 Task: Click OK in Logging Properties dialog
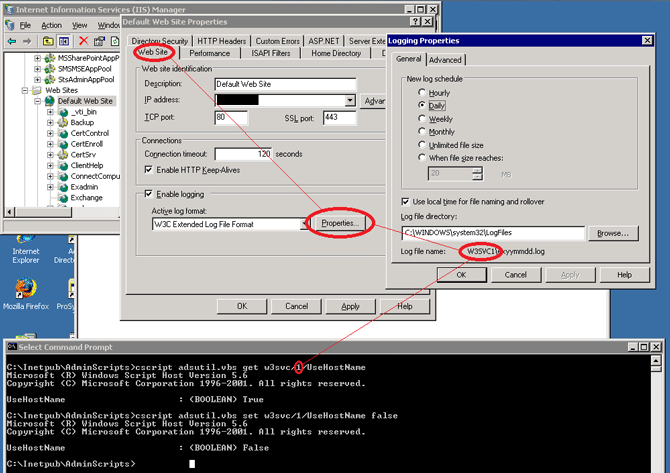coord(461,275)
